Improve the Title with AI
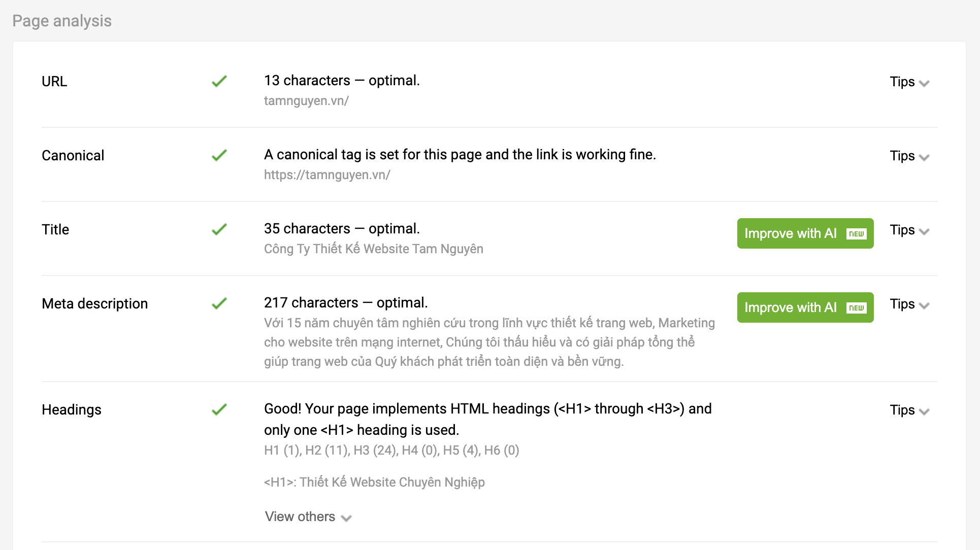The height and width of the screenshot is (550, 980). click(x=790, y=233)
